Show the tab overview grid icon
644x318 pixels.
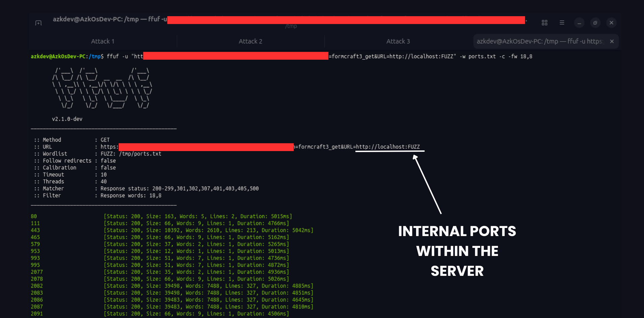point(545,23)
